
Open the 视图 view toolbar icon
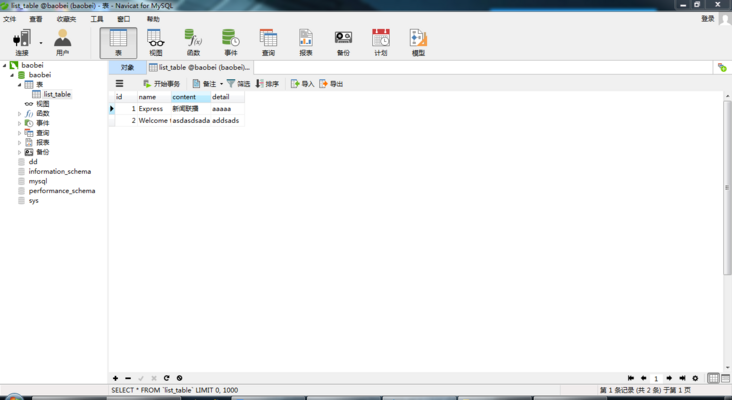[x=155, y=42]
